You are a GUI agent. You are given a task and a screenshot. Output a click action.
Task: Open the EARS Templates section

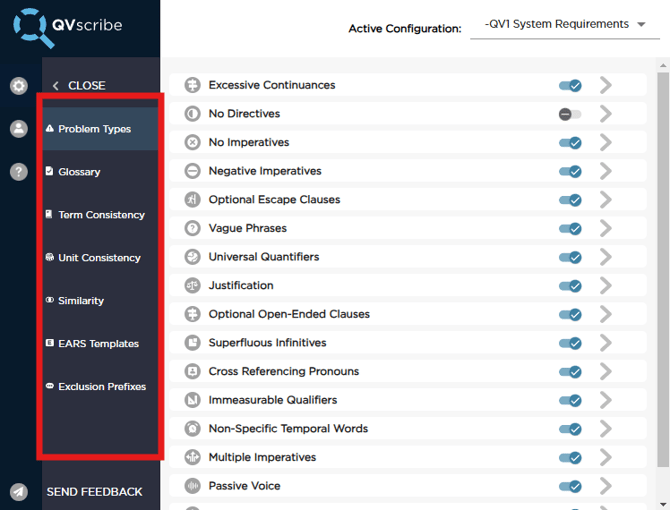[98, 344]
